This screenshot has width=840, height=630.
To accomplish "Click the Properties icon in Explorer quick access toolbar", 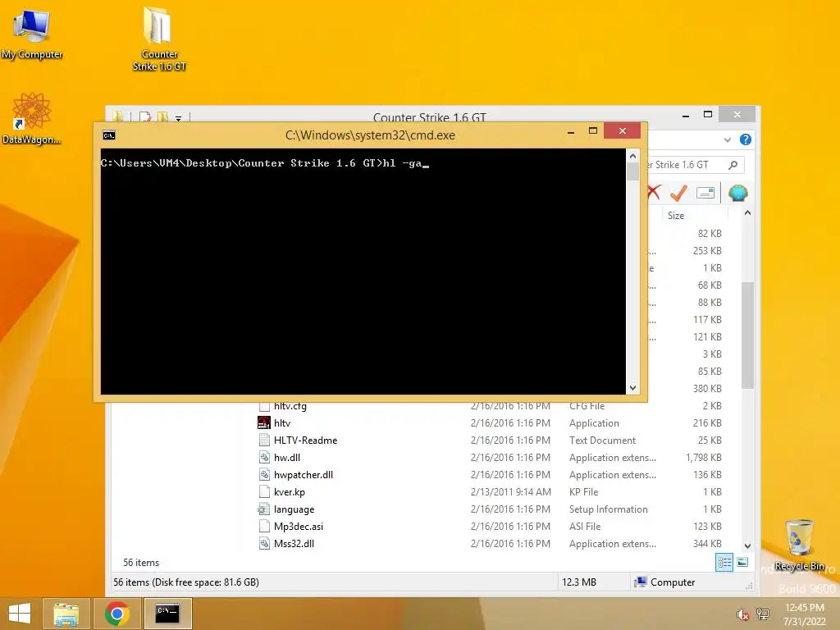I will click(x=144, y=116).
